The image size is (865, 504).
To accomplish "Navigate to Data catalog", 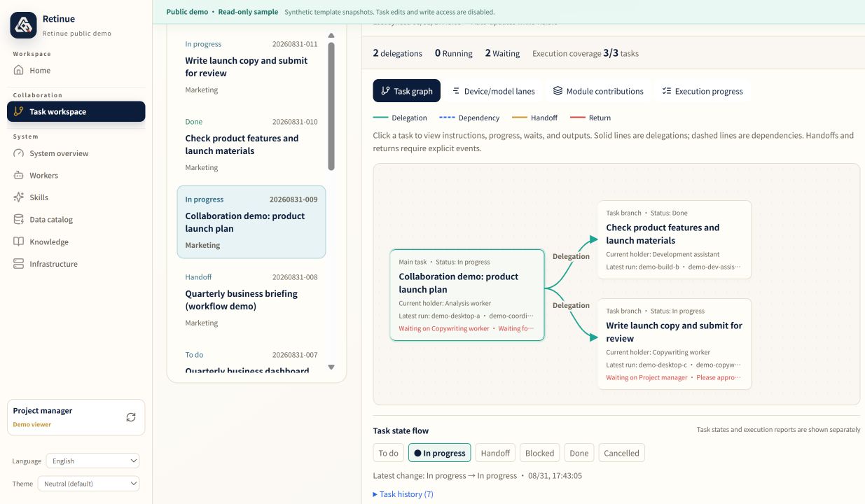I will tap(76, 220).
